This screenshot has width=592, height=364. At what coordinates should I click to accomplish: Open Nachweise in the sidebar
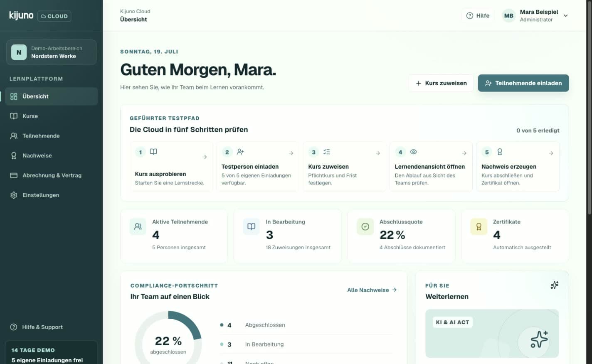pos(51,155)
